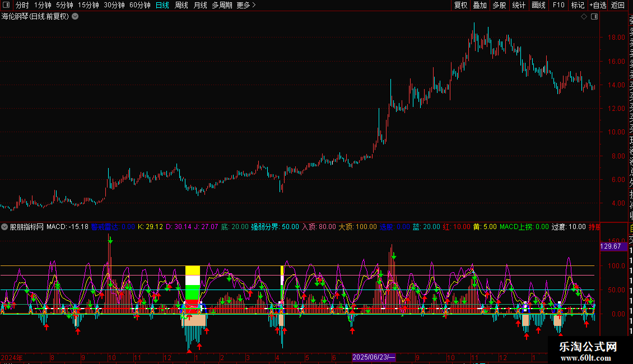Click the 18.00 price axis label

point(616,38)
